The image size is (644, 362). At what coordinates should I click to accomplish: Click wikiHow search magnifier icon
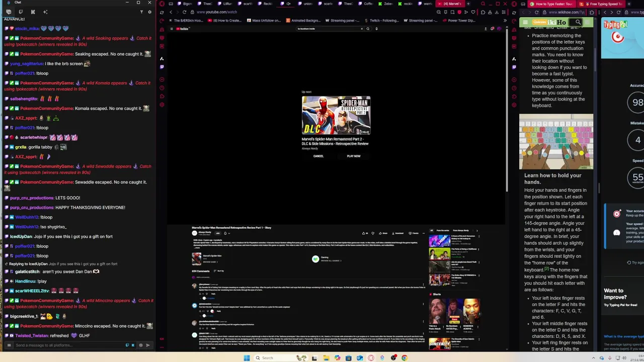point(578,23)
